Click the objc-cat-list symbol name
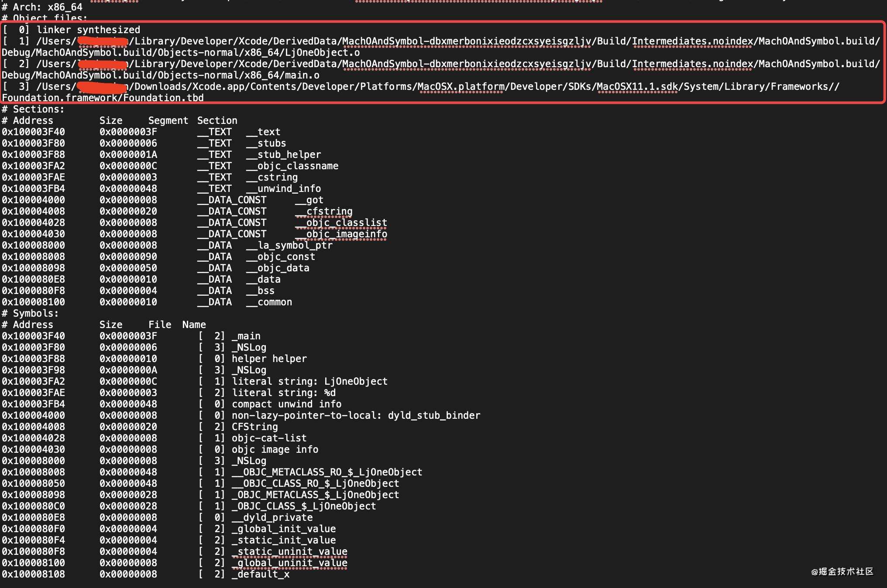 point(269,438)
